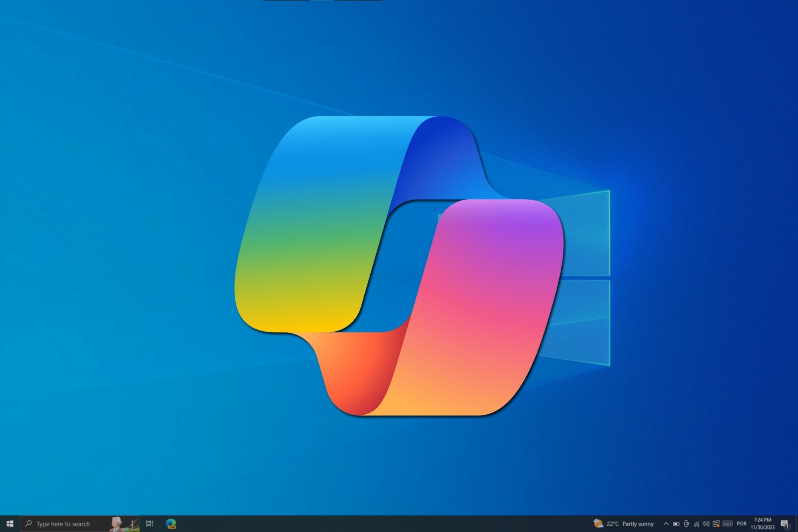This screenshot has height=532, width=798.
Task: Open the search highlights illustration
Action: [x=124, y=524]
